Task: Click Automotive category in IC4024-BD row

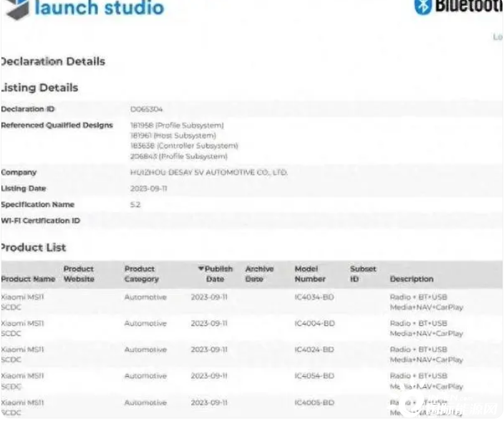Action: pos(145,350)
